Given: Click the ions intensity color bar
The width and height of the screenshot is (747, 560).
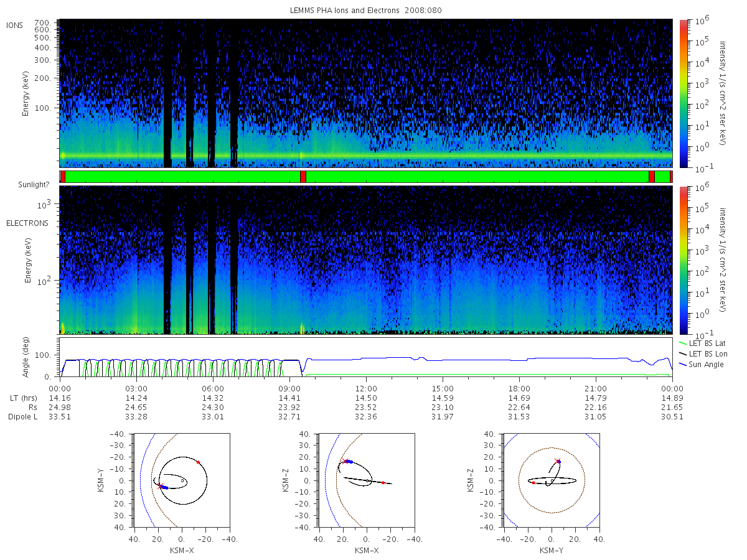Looking at the screenshot, I should tap(683, 93).
